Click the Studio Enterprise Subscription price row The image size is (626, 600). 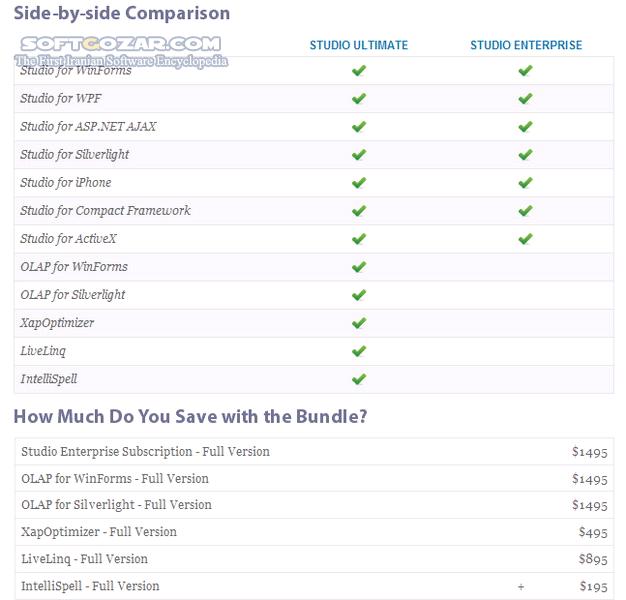click(x=314, y=451)
